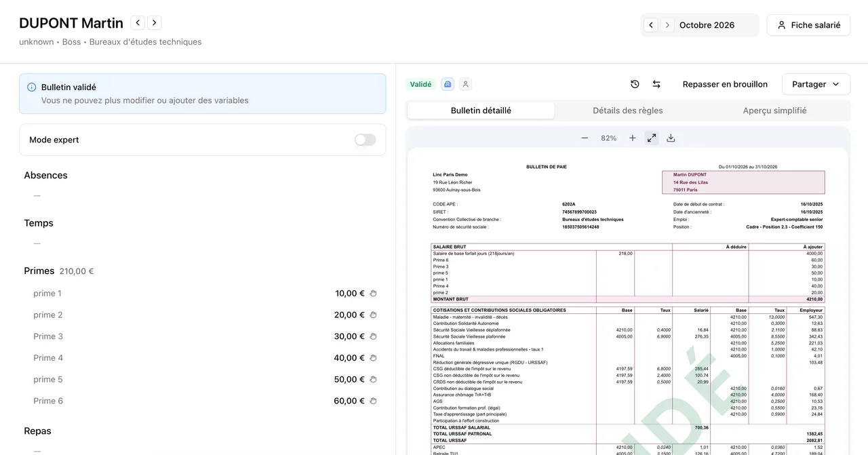This screenshot has width=868, height=455.
Task: Click the hand icon next to prime 5
Action: point(373,380)
